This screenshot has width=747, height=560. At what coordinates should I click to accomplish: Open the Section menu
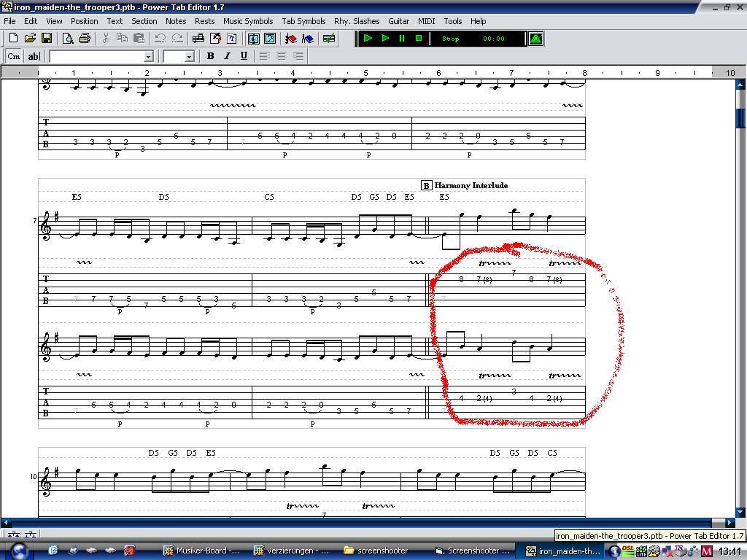coord(144,21)
